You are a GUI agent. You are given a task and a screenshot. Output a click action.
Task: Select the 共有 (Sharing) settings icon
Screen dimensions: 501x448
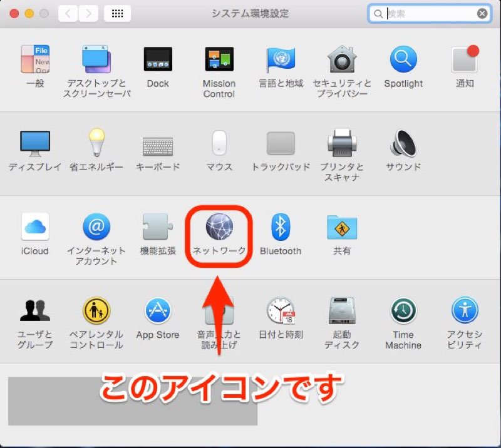click(x=341, y=228)
